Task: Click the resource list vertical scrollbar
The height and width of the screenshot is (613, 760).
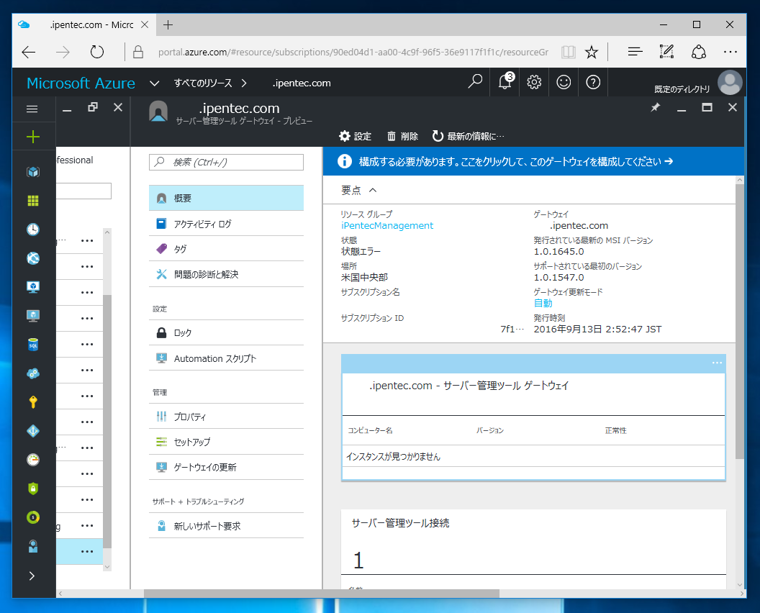Action: pyautogui.click(x=107, y=422)
